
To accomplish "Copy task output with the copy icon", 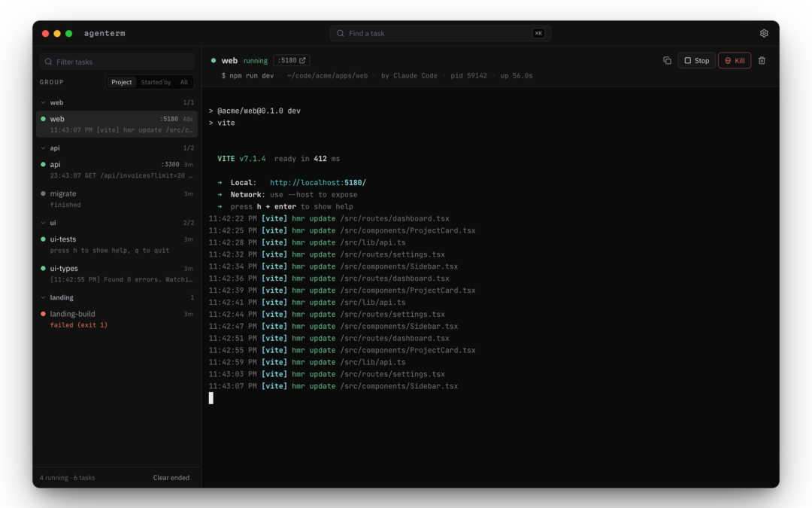I will pos(667,61).
